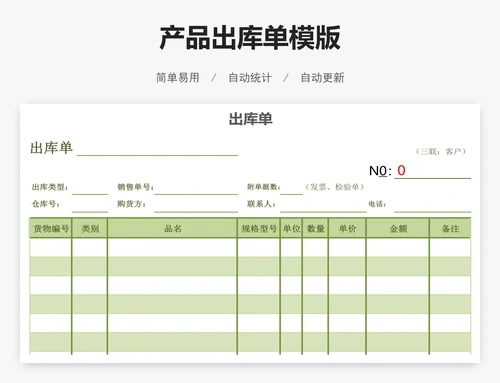Click the 仓库号 input line
Image resolution: width=500 pixels, height=383 pixels.
tap(90, 207)
